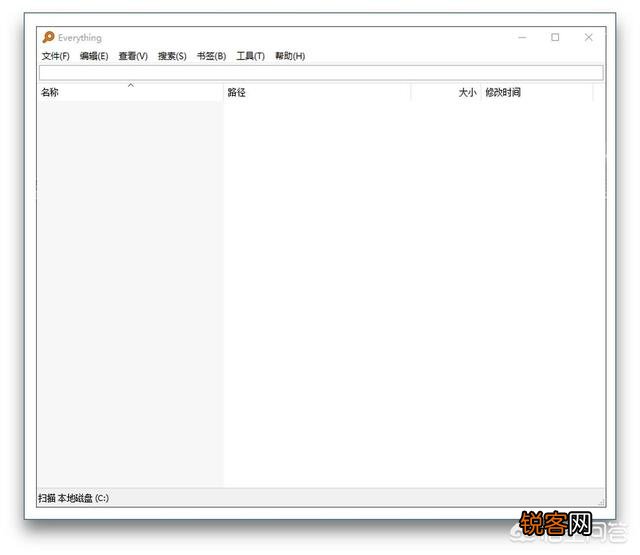The width and height of the screenshot is (640, 555).
Task: Maximize the Everything window
Action: click(555, 38)
